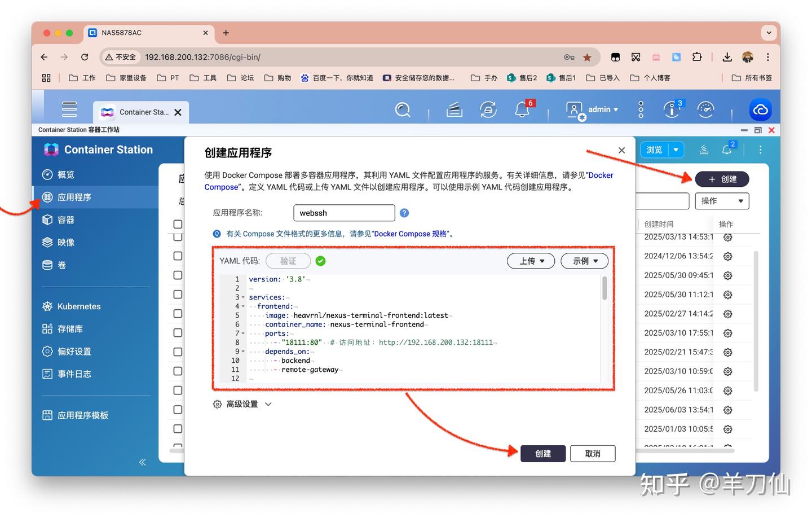
Task: Check the second checkbox in the application list
Action: click(178, 238)
